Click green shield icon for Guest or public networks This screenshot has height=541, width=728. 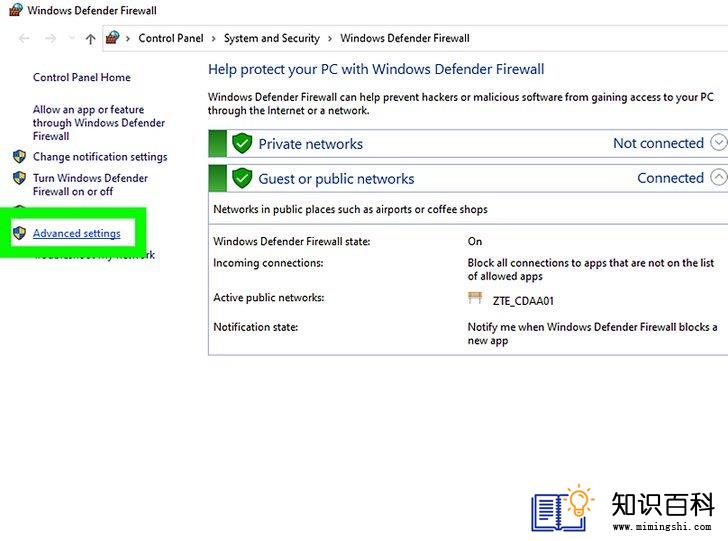pyautogui.click(x=242, y=178)
